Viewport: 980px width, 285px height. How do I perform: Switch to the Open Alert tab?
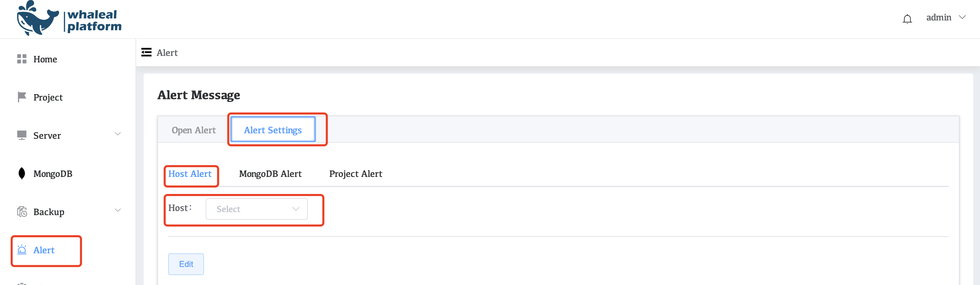pyautogui.click(x=193, y=130)
